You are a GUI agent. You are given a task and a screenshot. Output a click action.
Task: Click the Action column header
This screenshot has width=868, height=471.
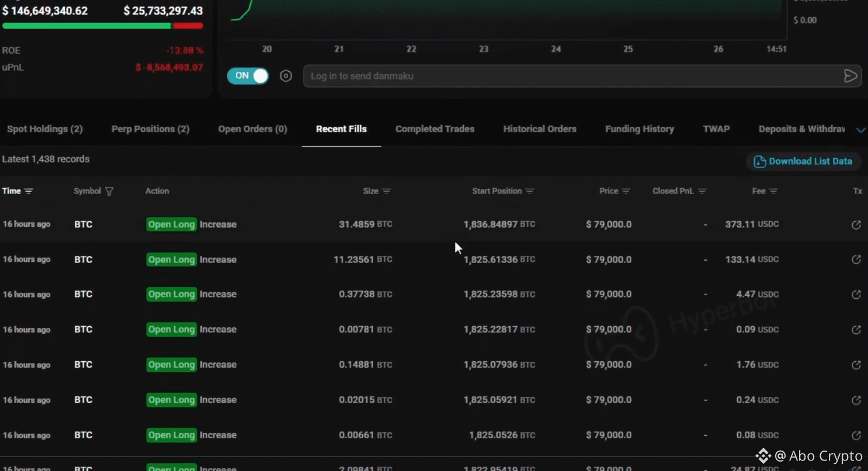tap(157, 191)
